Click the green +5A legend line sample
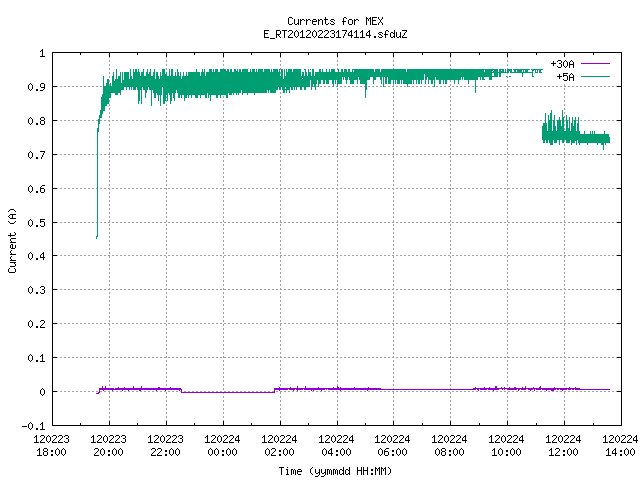This screenshot has width=640, height=480. 595,76
